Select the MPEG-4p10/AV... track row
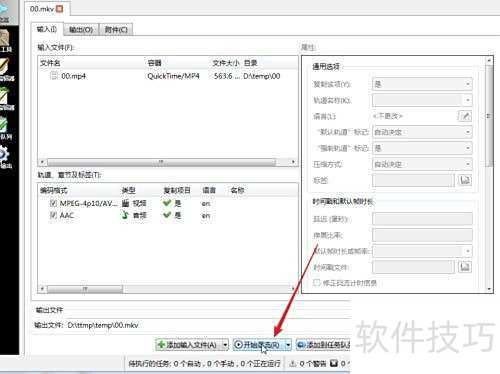500x374 pixels. [168, 203]
